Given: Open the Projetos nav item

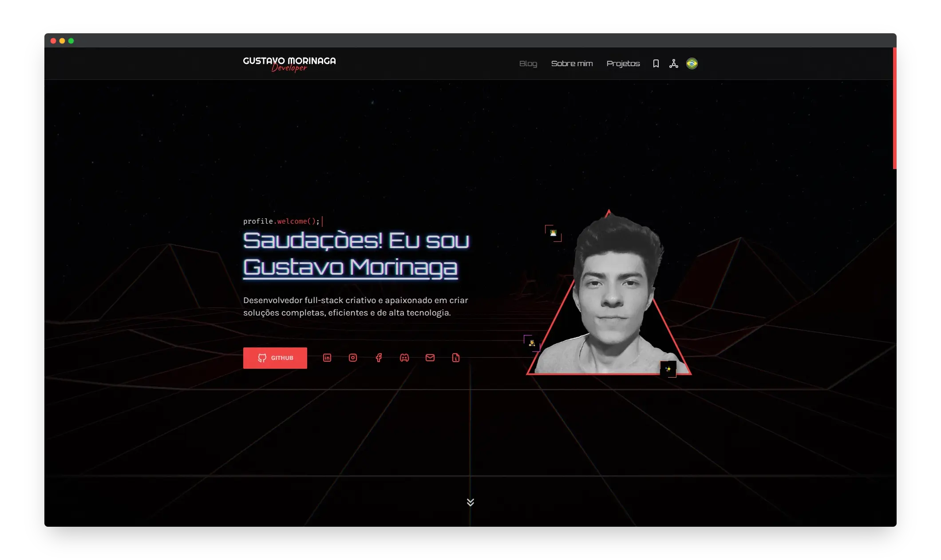Looking at the screenshot, I should tap(623, 63).
